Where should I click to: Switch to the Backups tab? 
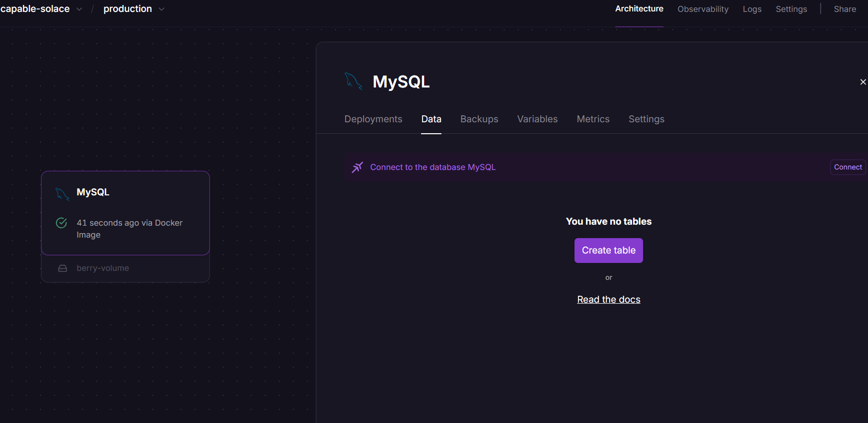click(x=479, y=119)
